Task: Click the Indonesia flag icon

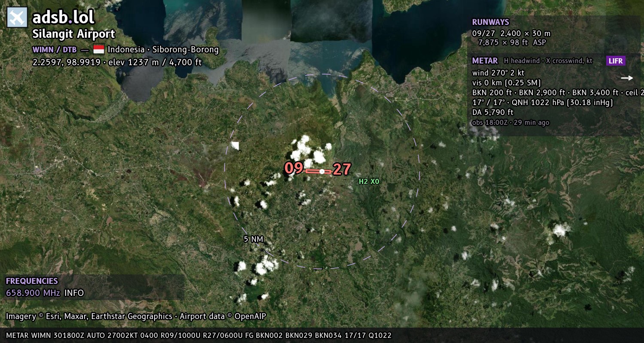Action: pyautogui.click(x=99, y=50)
